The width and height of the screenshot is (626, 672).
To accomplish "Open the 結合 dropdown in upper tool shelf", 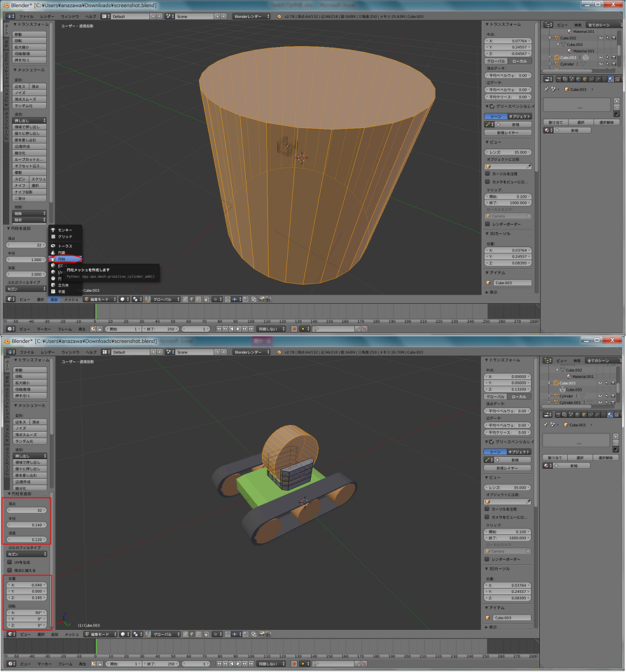I will (29, 220).
